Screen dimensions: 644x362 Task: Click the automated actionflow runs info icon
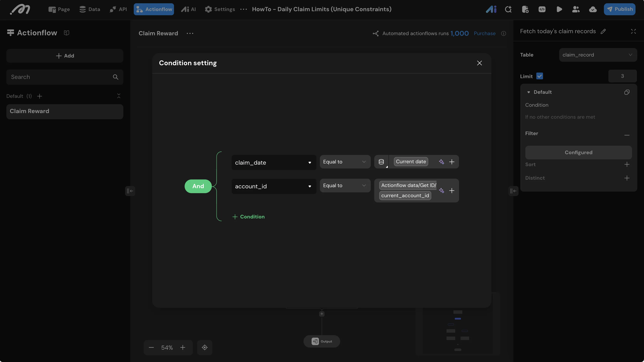pos(504,34)
